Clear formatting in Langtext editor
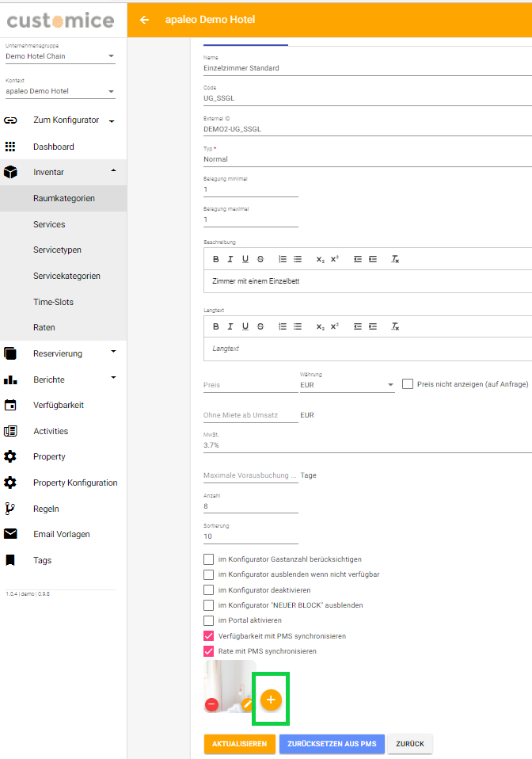532x759 pixels. (x=395, y=326)
